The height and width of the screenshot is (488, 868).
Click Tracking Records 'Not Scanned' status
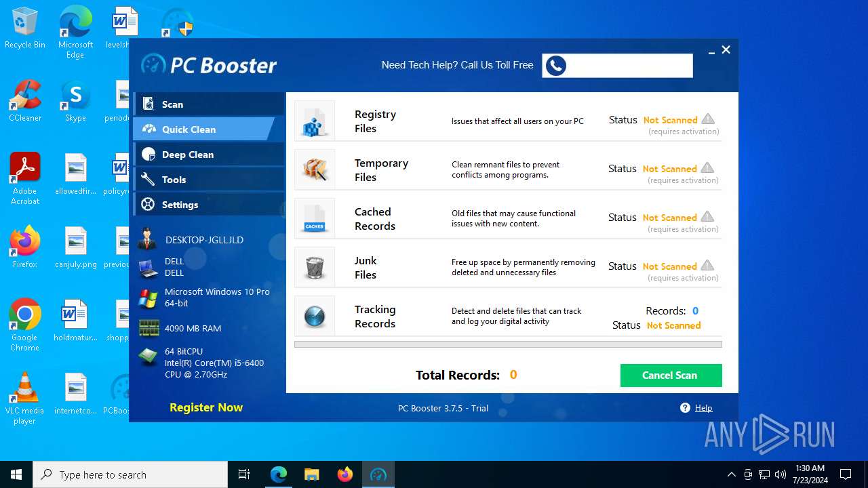click(673, 326)
